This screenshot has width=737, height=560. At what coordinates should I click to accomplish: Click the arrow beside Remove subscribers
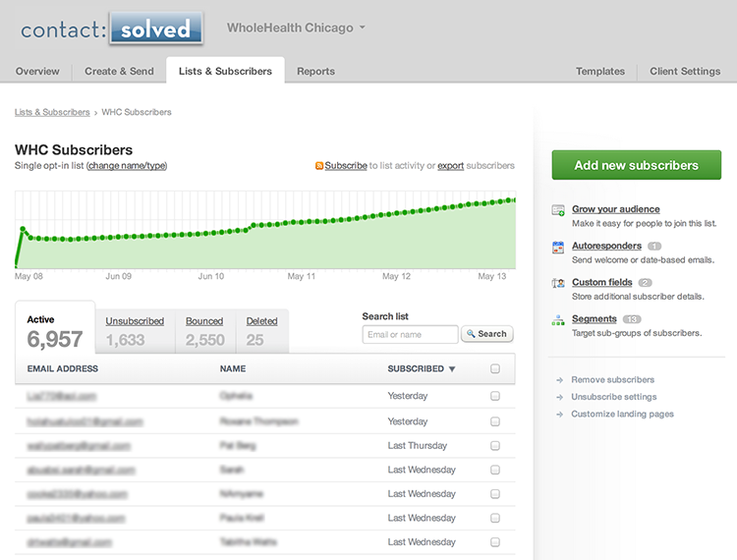click(x=559, y=380)
